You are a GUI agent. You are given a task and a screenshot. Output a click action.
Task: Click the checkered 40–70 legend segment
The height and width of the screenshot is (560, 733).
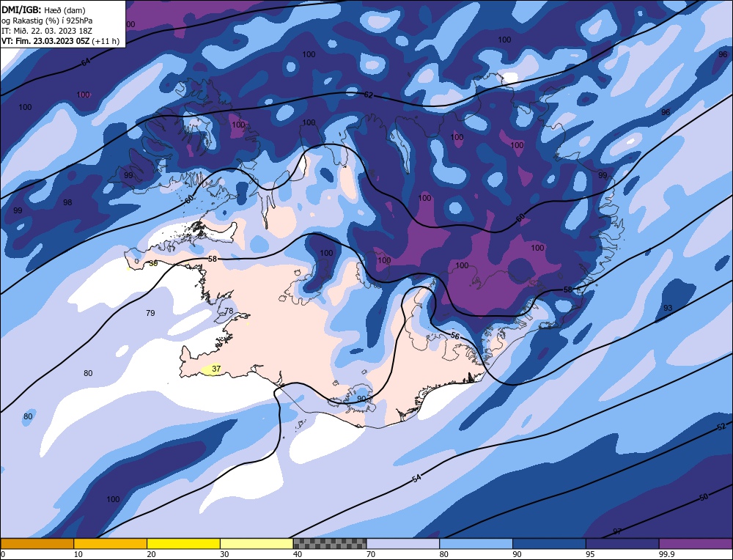pyautogui.click(x=330, y=543)
